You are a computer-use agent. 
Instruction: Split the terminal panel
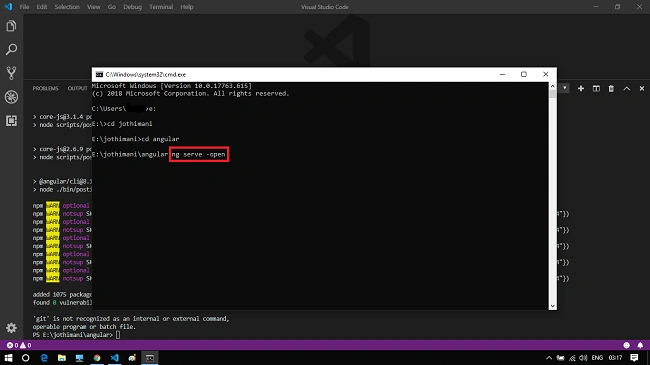(596, 88)
